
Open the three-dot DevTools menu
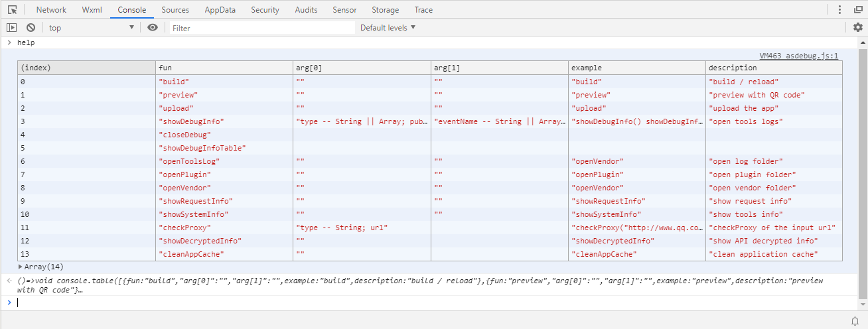[839, 10]
